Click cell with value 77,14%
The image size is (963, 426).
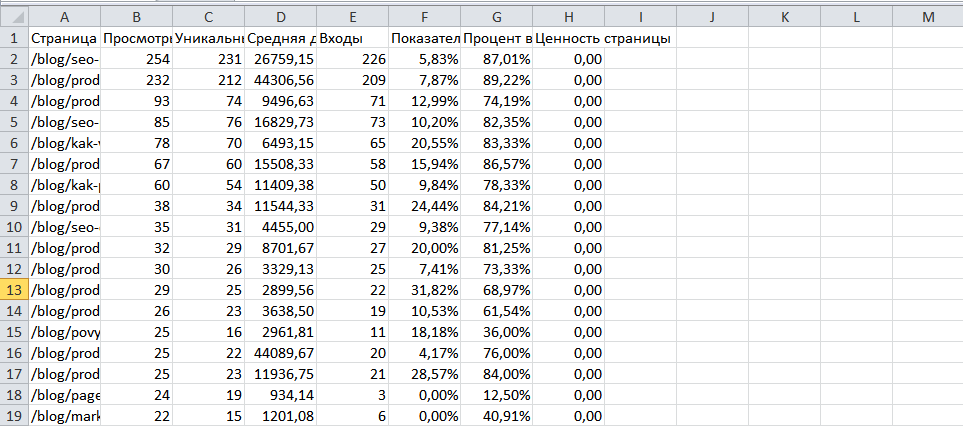click(x=497, y=227)
